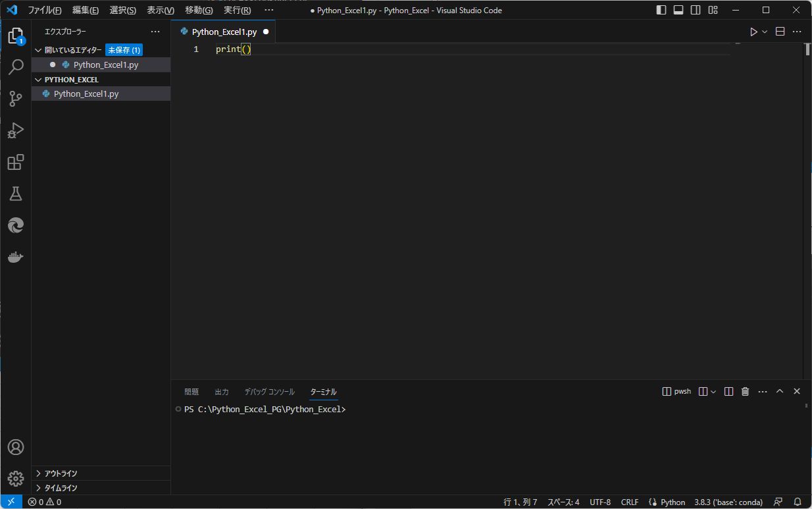
Task: Select the Python_Excel1.py editor tab
Action: [224, 32]
